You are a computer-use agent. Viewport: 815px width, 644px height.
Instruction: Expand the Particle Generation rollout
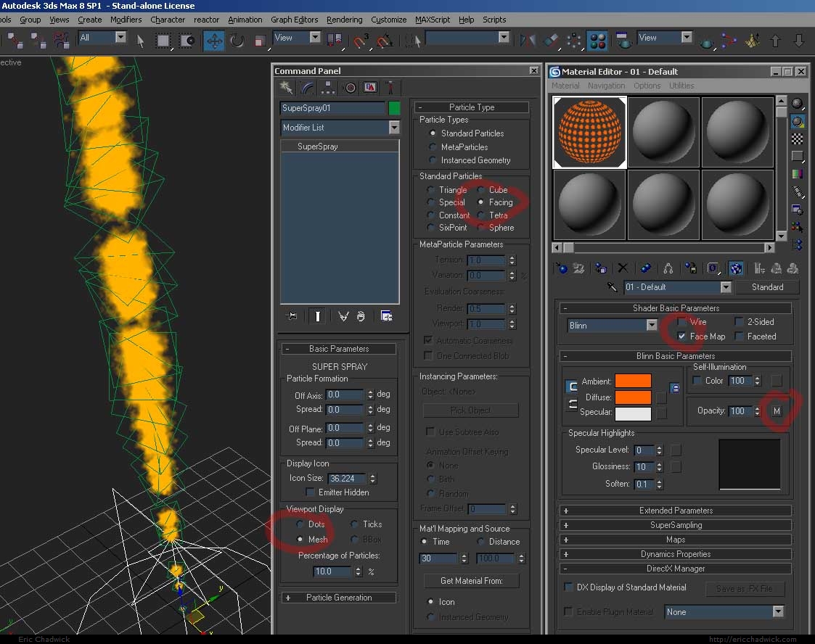click(x=339, y=598)
